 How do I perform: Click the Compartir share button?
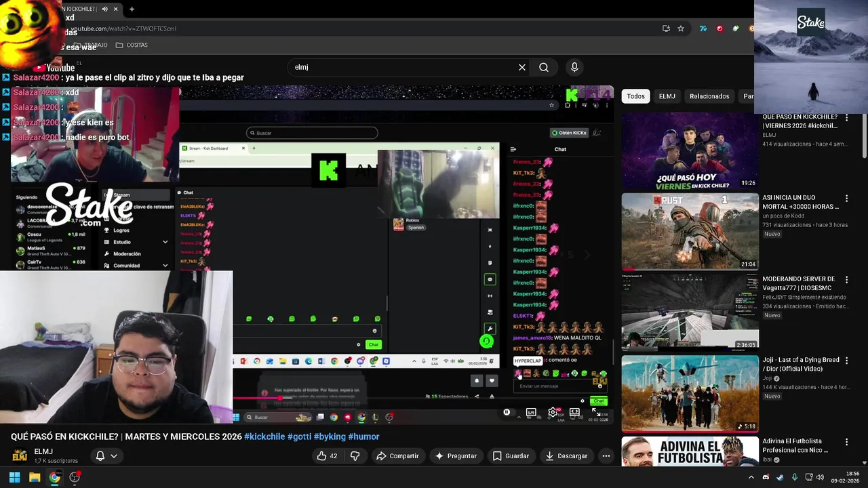point(397,456)
